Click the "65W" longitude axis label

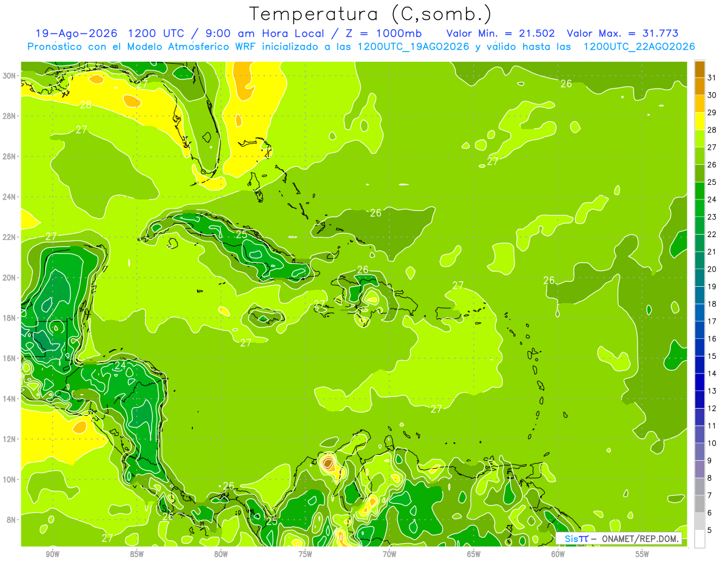point(474,554)
